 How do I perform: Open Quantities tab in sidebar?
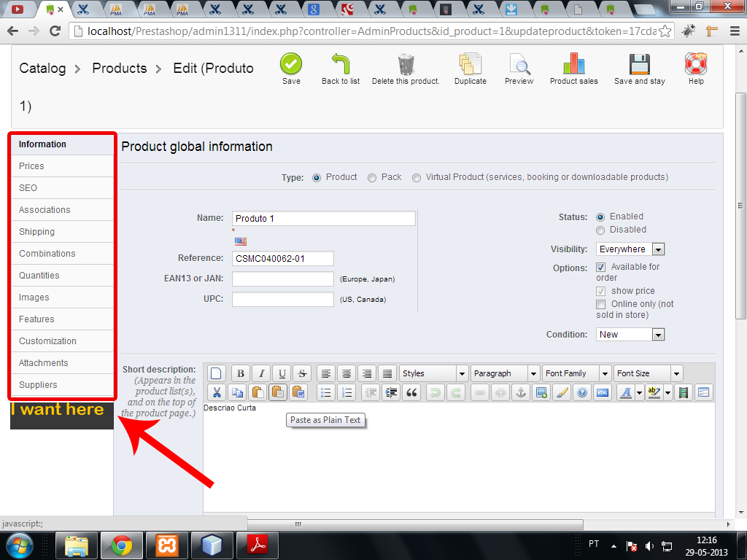coord(63,276)
